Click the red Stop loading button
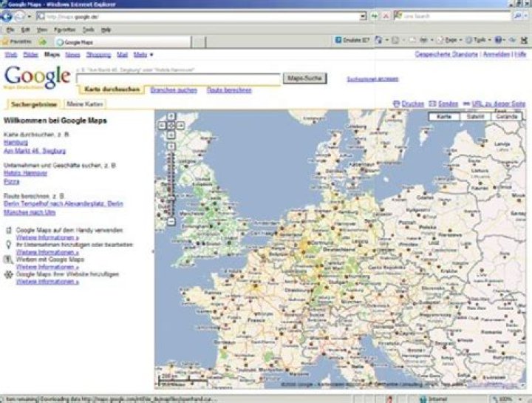Viewport: 532px width, 403px height. [x=386, y=16]
